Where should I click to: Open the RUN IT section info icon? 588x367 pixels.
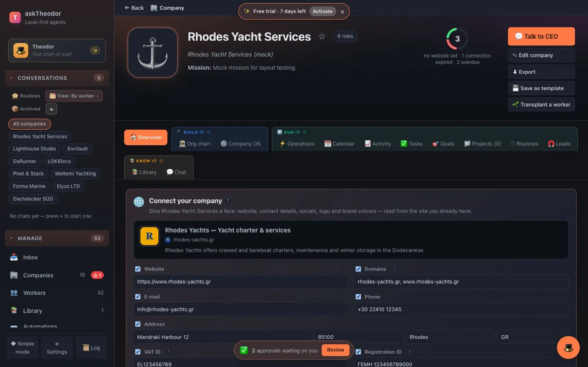(x=305, y=132)
